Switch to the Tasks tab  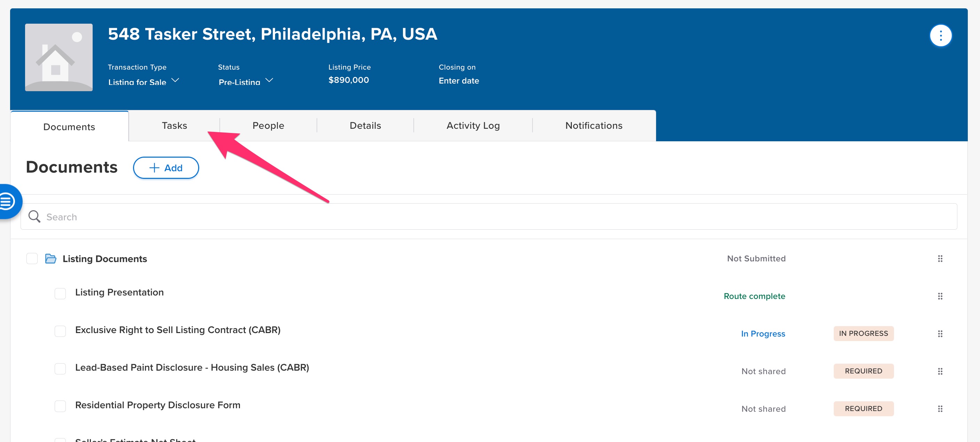(x=174, y=126)
